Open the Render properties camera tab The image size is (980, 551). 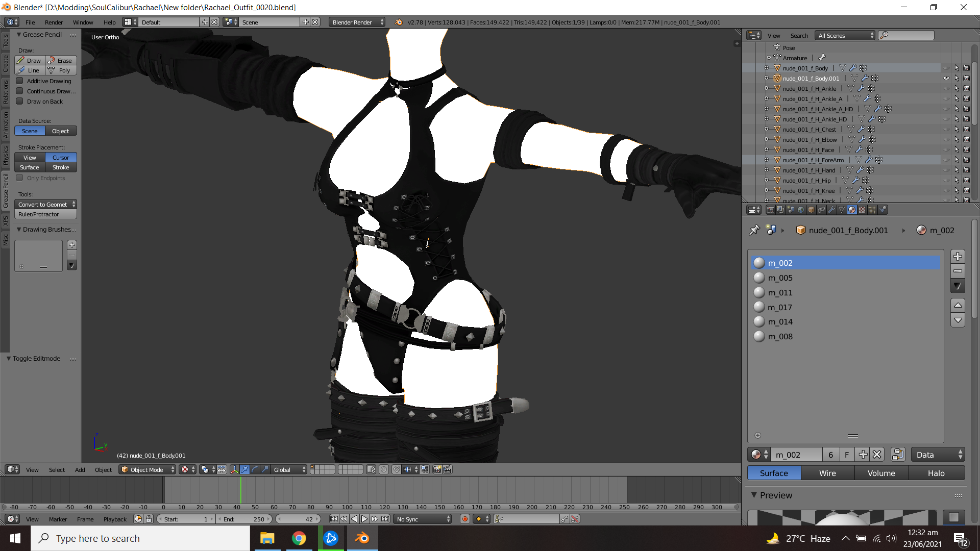point(770,210)
